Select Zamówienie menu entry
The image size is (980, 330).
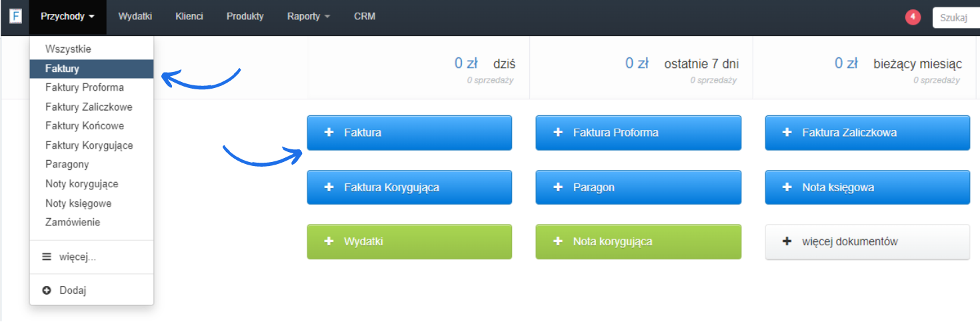(73, 223)
